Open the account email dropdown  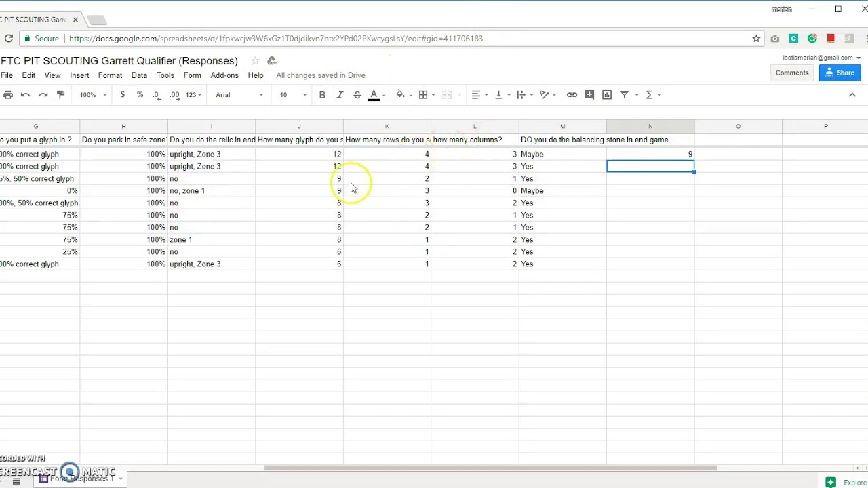tap(821, 58)
